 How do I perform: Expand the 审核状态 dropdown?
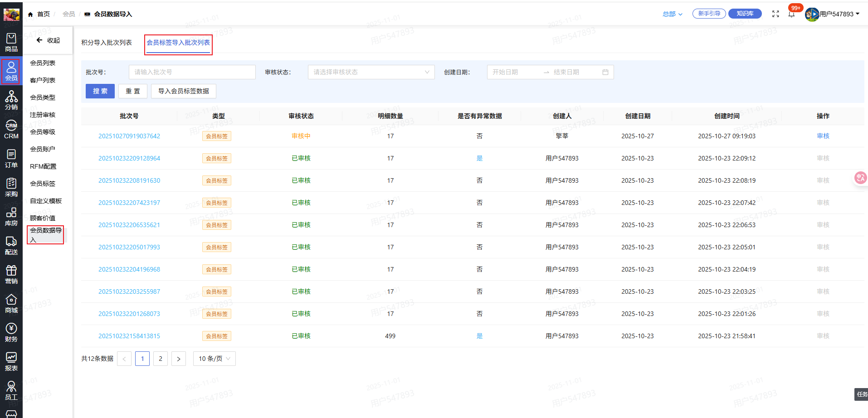coord(371,72)
